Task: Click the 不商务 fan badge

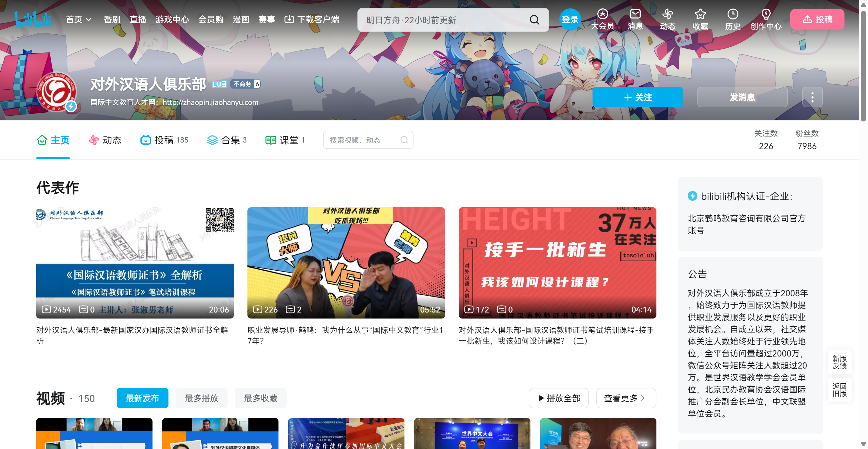Action: (x=245, y=84)
